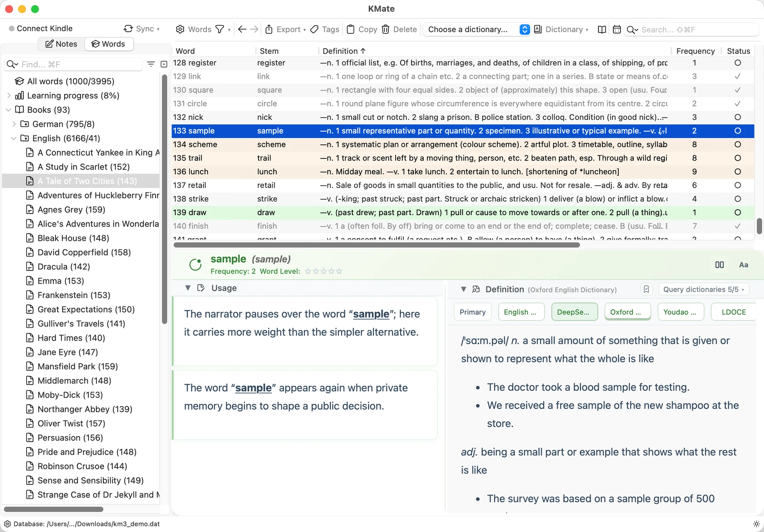Screen dimensions: 764x532
Task: Click the Copy button
Action: pyautogui.click(x=362, y=29)
